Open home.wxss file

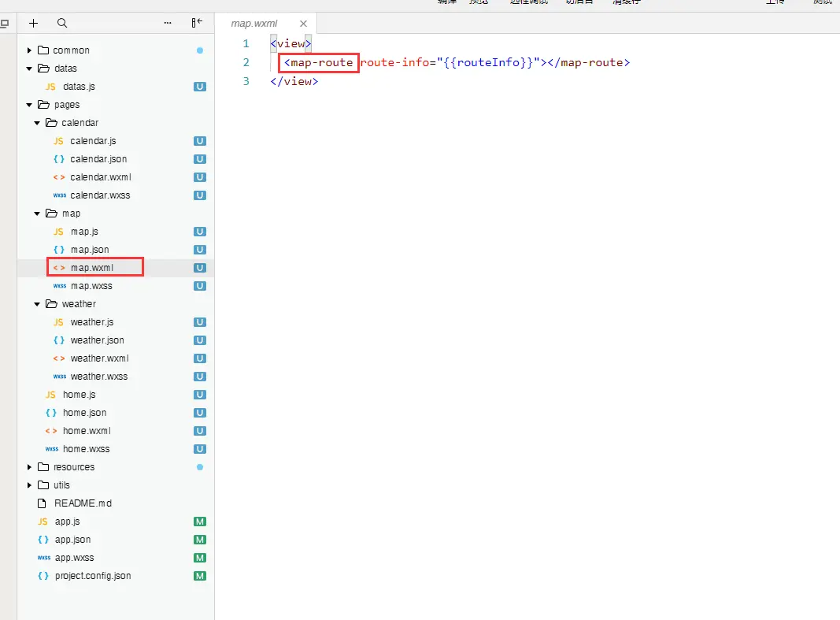[87, 449]
